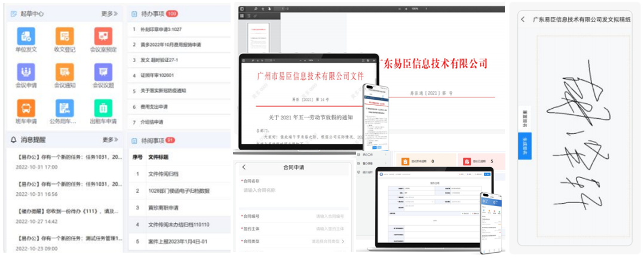Viewport: 644px width, 258px height.
Task: Open the 会议通知 icon
Action: coord(65,72)
